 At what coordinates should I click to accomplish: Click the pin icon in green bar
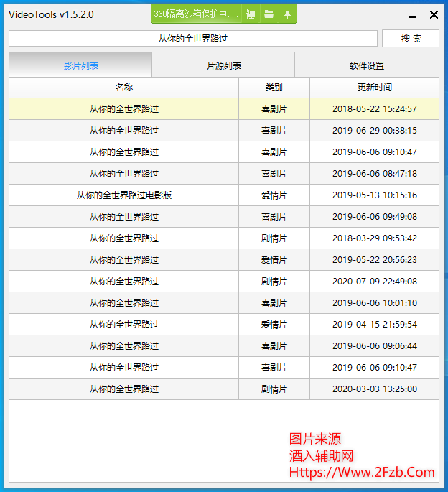(x=287, y=14)
